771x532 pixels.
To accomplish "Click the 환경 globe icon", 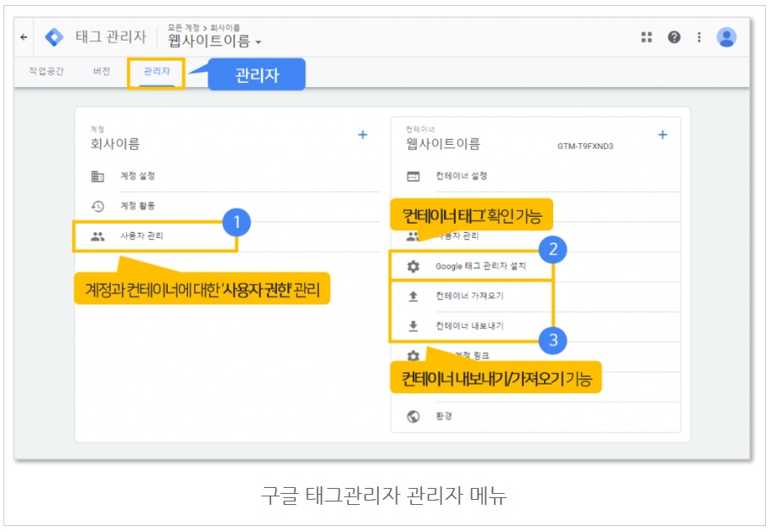I will pos(413,417).
